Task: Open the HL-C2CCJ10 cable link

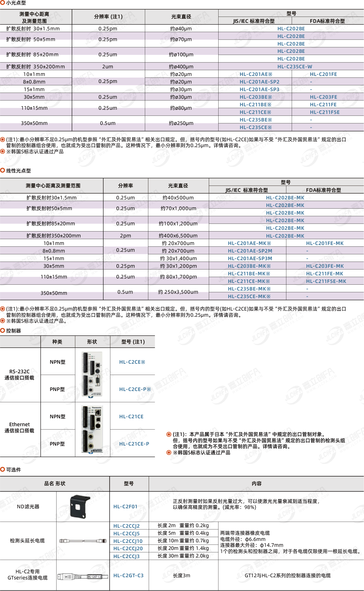Action: click(128, 541)
